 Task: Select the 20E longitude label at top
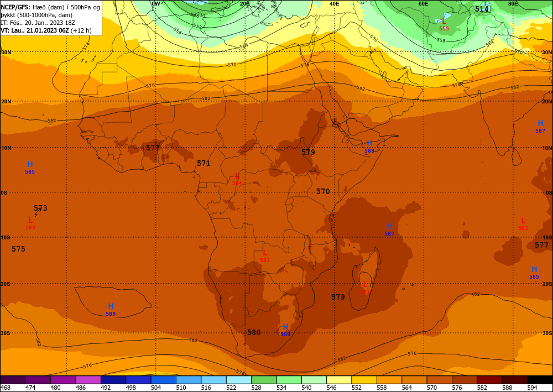click(x=245, y=3)
